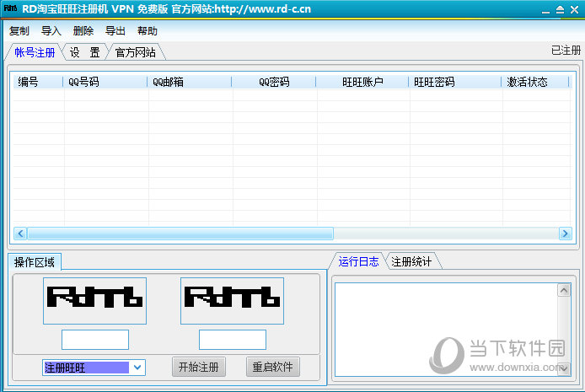This screenshot has height=392, width=585.
Task: Expand the 注册旺旺 dropdown arrow
Action: click(x=137, y=368)
